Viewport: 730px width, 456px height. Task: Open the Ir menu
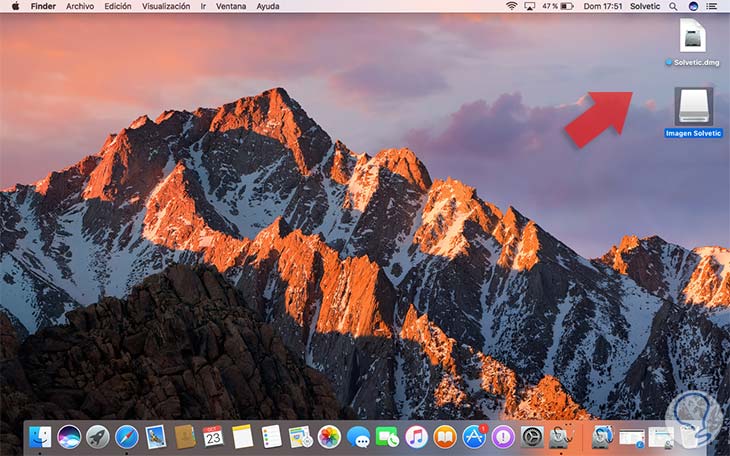click(x=203, y=6)
